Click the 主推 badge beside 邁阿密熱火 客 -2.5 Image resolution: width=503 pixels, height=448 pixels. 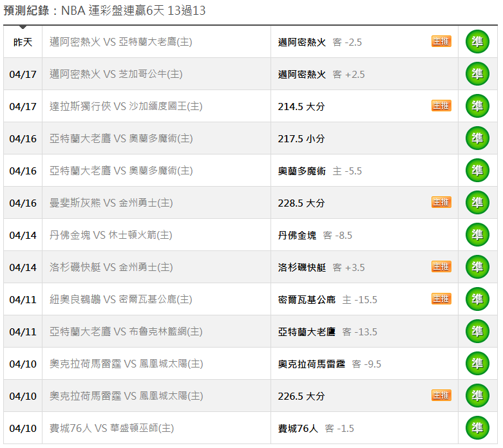tap(441, 41)
